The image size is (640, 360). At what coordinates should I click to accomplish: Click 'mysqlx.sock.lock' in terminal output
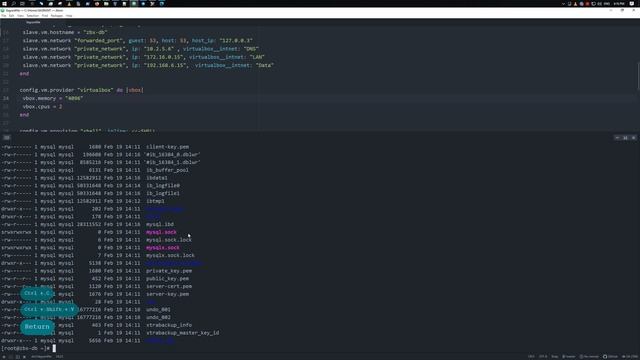[x=170, y=255]
